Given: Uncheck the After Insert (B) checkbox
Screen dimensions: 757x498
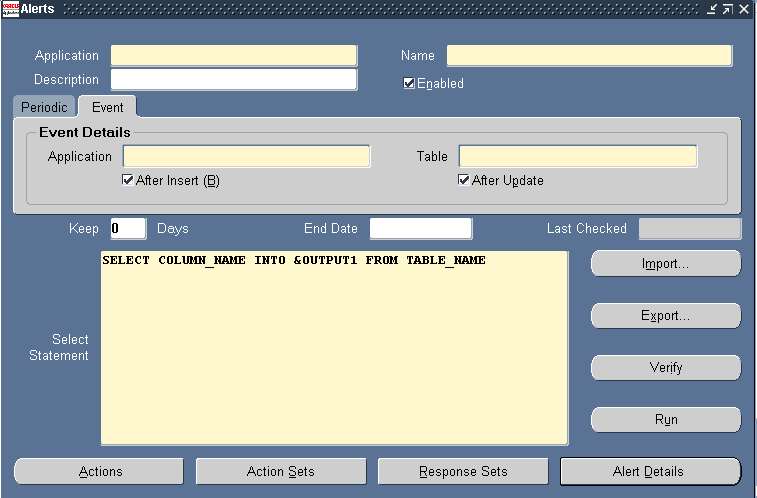Looking at the screenshot, I should tap(127, 180).
